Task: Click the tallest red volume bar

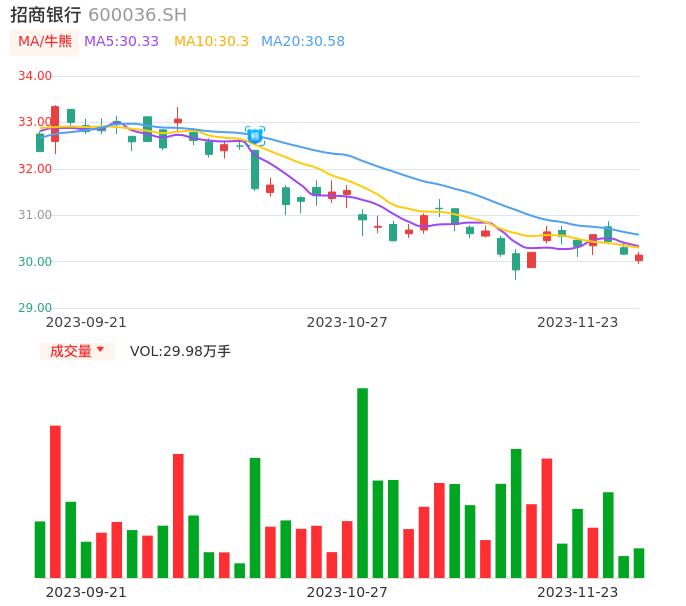Action: [56, 502]
